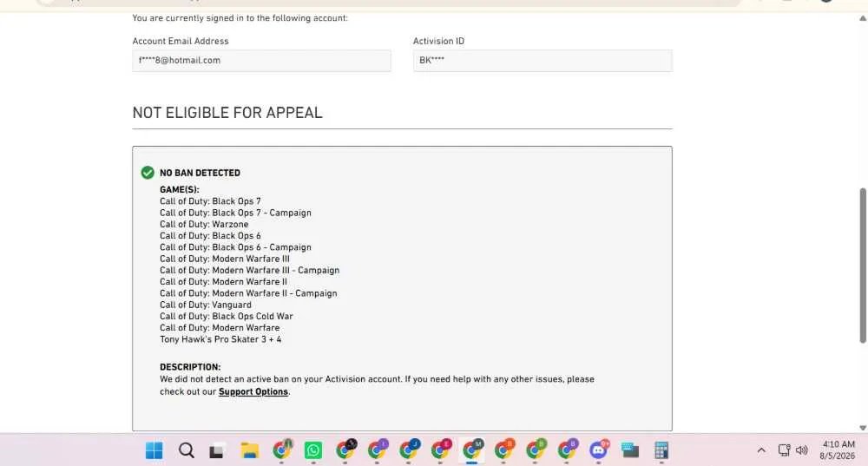
Task: Switch to Chrome window with green profile badge
Action: [x=536, y=450]
